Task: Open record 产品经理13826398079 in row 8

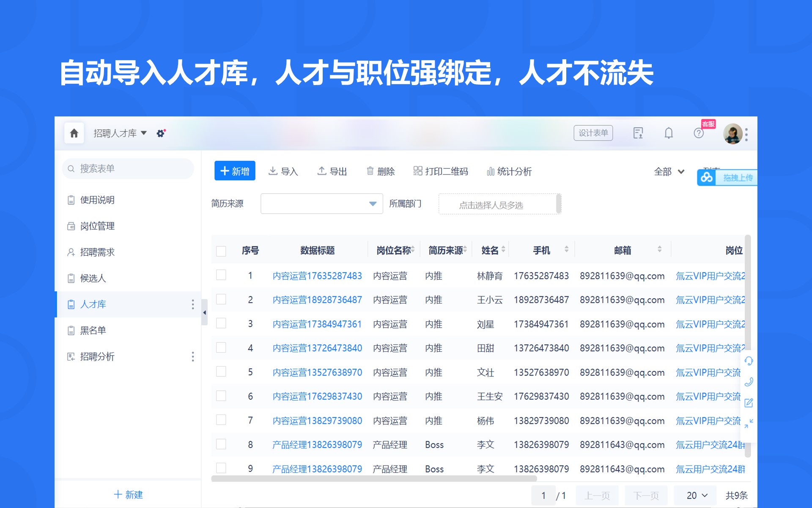Action: pos(317,445)
